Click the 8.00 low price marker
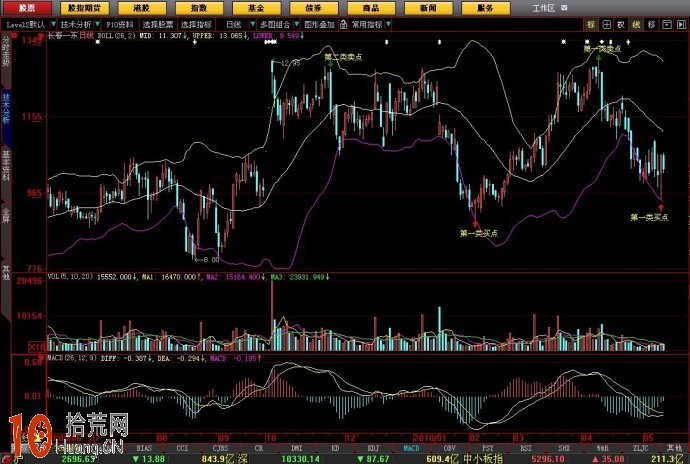This screenshot has height=464, width=690. [210, 260]
